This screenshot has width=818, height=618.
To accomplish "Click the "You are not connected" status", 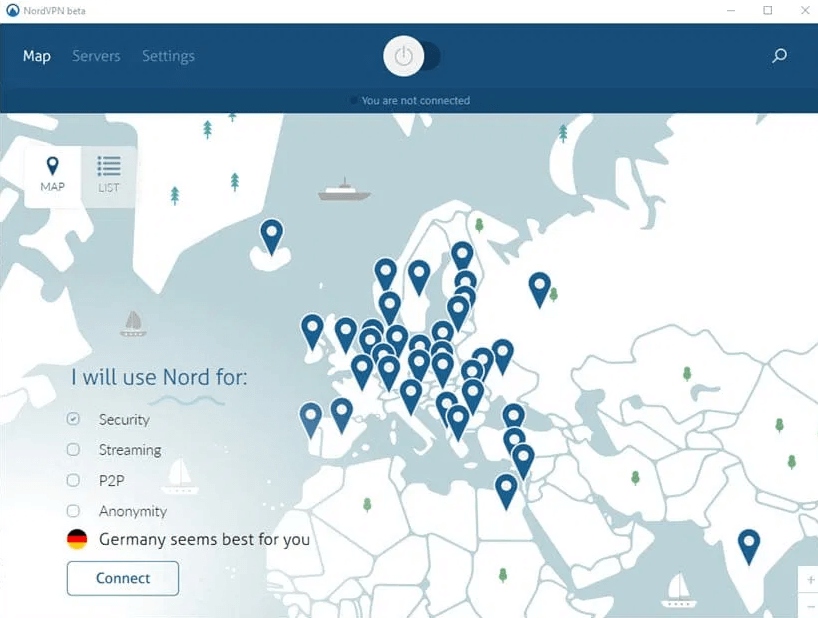I will (x=415, y=100).
